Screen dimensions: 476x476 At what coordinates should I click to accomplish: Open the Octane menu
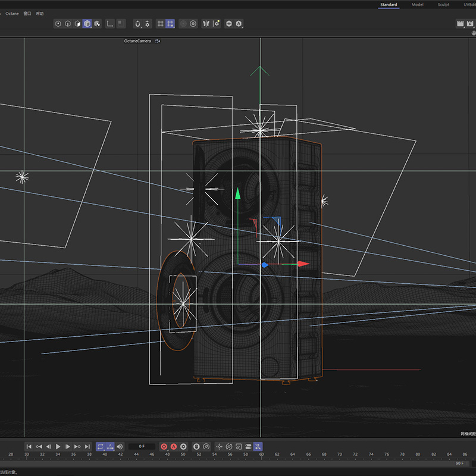(12, 13)
